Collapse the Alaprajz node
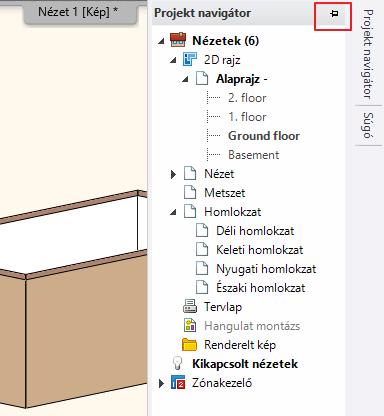 (185, 79)
